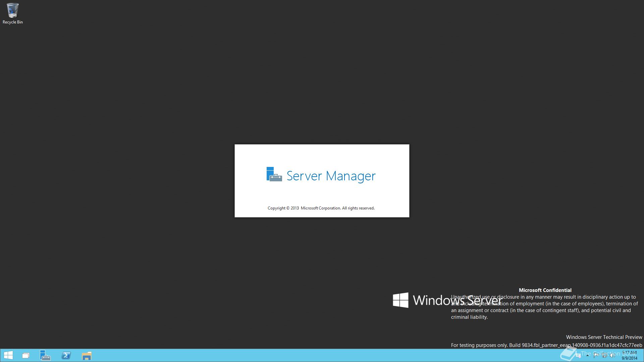Image resolution: width=644 pixels, height=362 pixels.
Task: Open File Explorer from the taskbar
Action: (x=87, y=355)
